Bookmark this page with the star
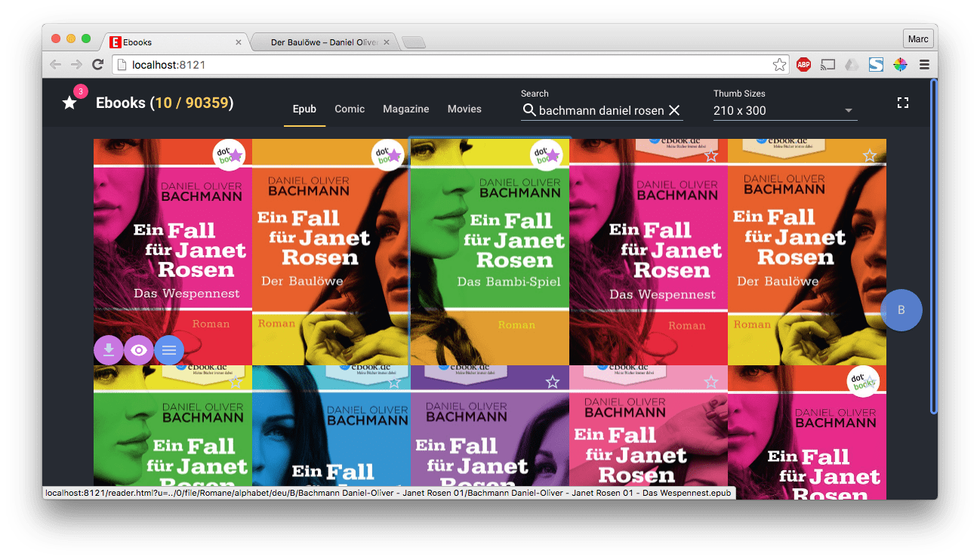This screenshot has width=980, height=560. tap(779, 65)
